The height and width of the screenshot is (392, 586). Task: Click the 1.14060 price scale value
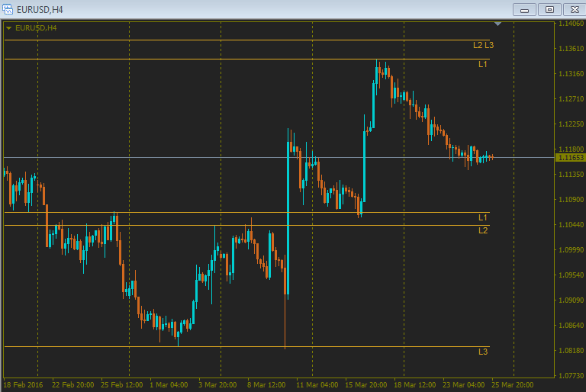[571, 23]
